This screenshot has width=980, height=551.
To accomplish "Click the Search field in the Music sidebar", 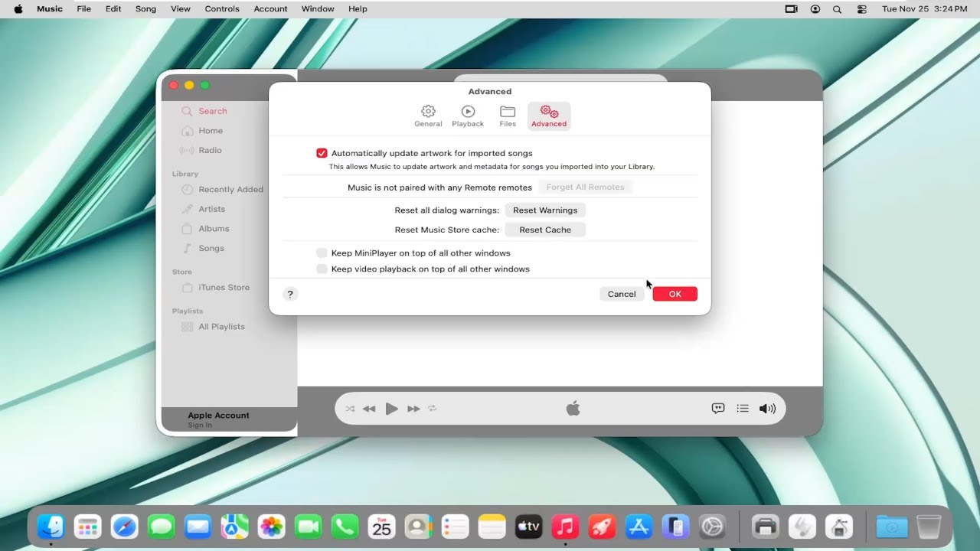I will tap(204, 111).
